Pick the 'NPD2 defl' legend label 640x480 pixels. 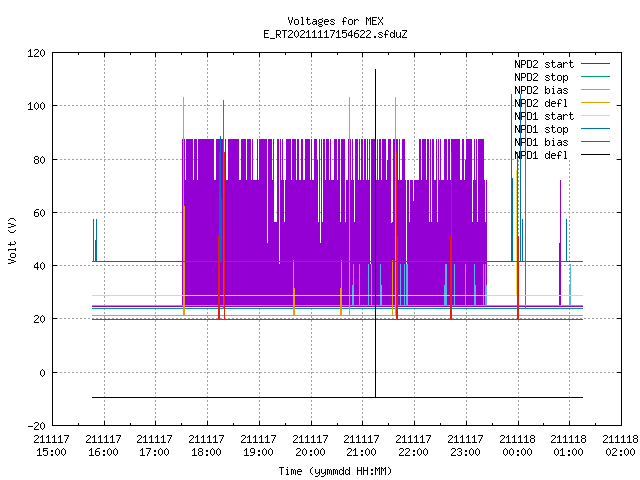(x=541, y=103)
